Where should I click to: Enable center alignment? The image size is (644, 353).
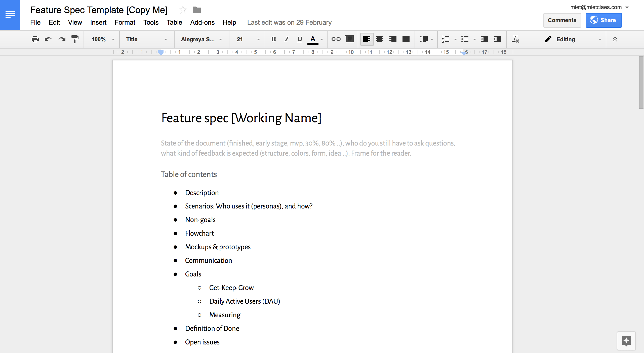click(x=380, y=39)
